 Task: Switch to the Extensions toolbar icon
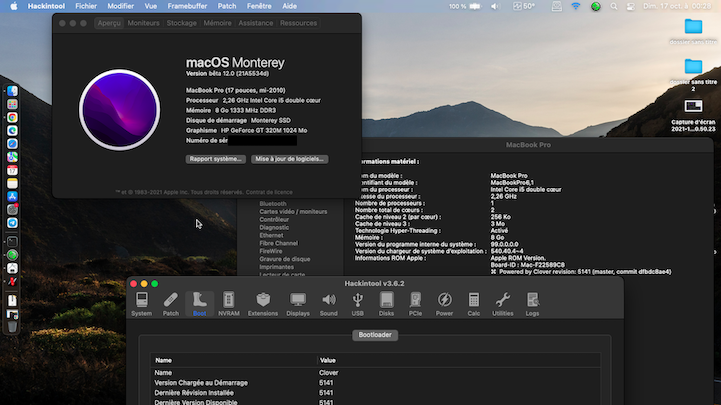263,304
